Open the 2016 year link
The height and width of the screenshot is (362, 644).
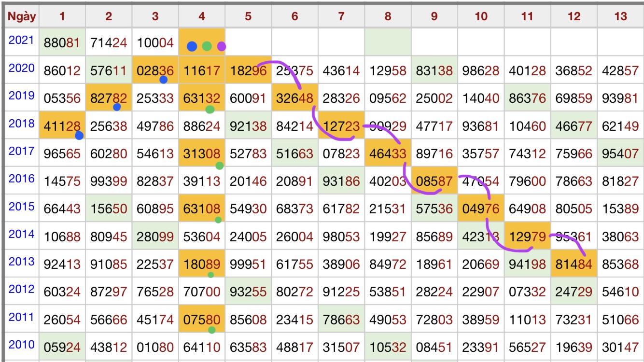pyautogui.click(x=22, y=179)
